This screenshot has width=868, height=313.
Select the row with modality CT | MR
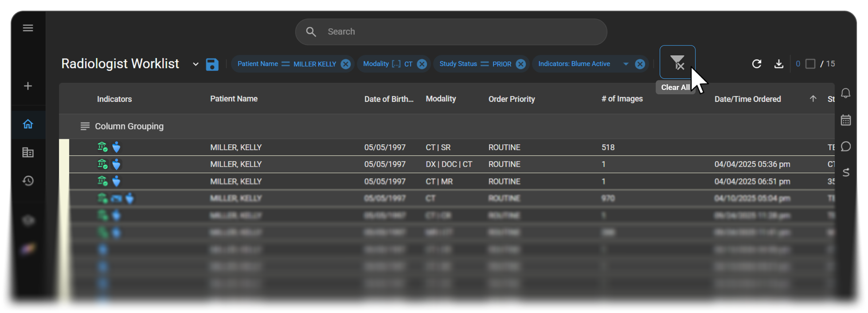tap(451, 182)
